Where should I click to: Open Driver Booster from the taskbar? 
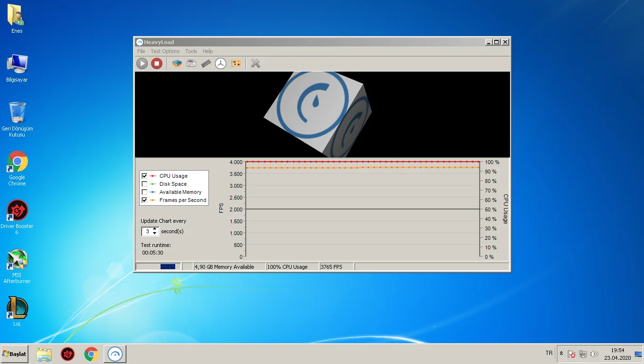click(x=68, y=354)
